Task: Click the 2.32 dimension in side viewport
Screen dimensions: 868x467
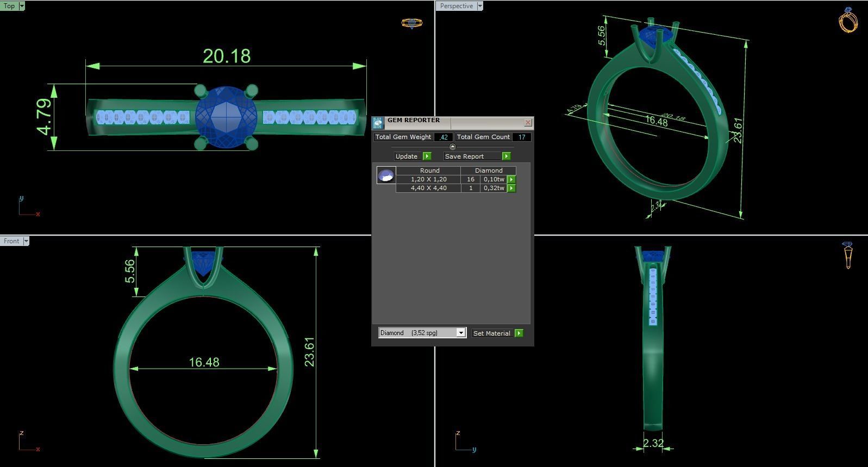Action: click(x=653, y=443)
